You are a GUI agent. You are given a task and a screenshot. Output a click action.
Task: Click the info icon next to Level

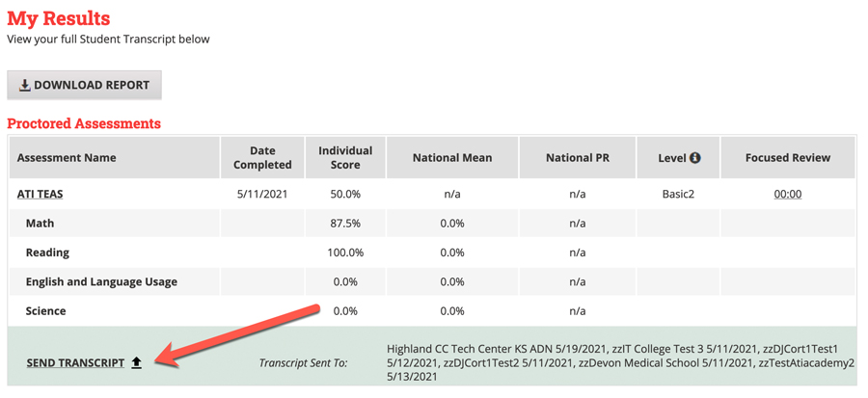(x=694, y=158)
